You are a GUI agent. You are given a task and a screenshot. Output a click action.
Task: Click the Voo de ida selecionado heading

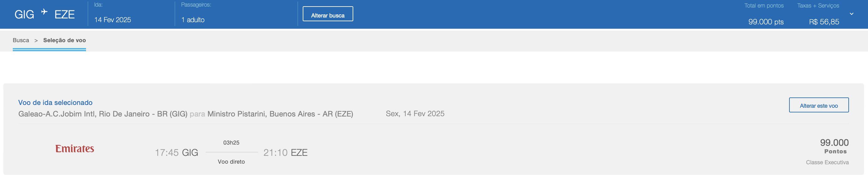55,102
